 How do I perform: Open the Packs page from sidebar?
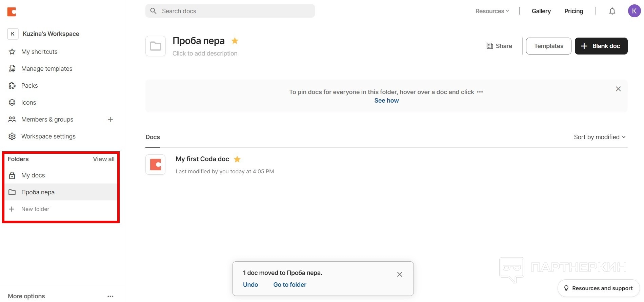pyautogui.click(x=29, y=86)
